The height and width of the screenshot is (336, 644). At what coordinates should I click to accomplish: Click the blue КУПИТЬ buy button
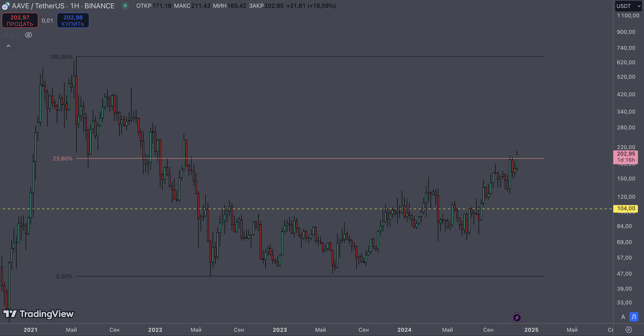73,20
